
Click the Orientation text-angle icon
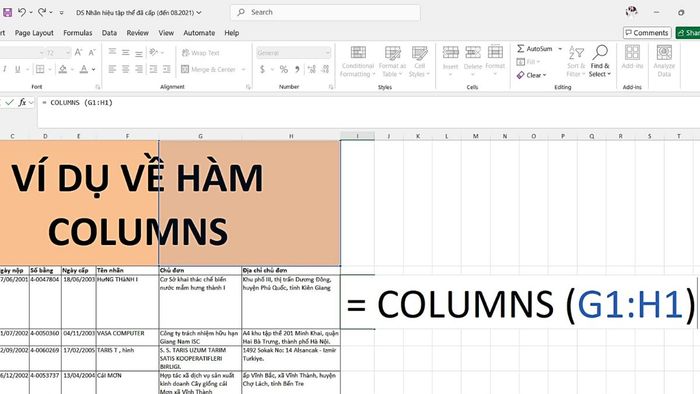[x=154, y=53]
